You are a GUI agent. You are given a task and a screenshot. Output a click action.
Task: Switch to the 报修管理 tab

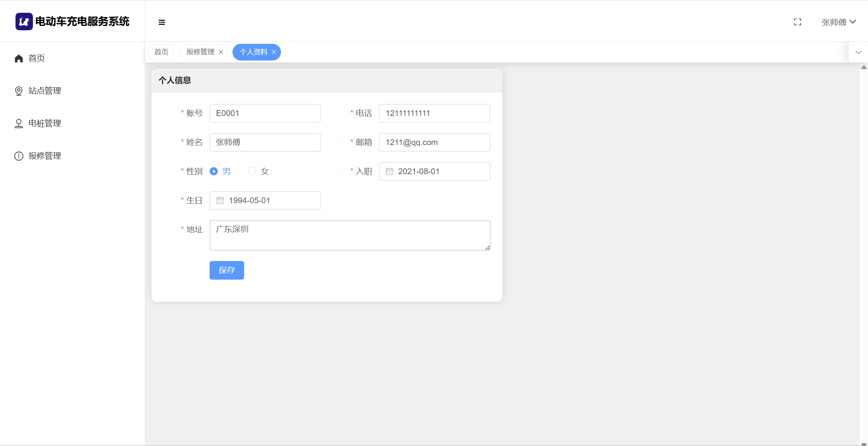(x=200, y=52)
